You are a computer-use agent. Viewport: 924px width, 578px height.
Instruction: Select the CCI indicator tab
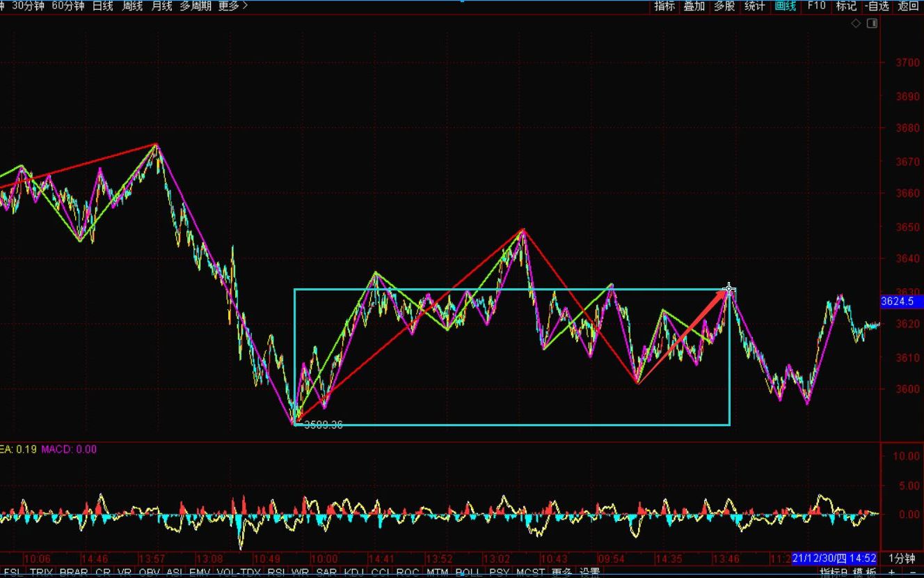point(380,572)
